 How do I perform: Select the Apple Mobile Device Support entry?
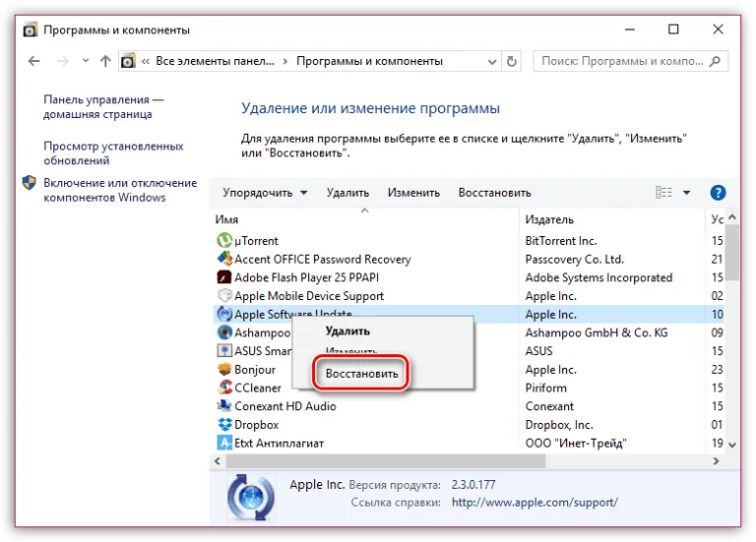[x=468, y=295]
